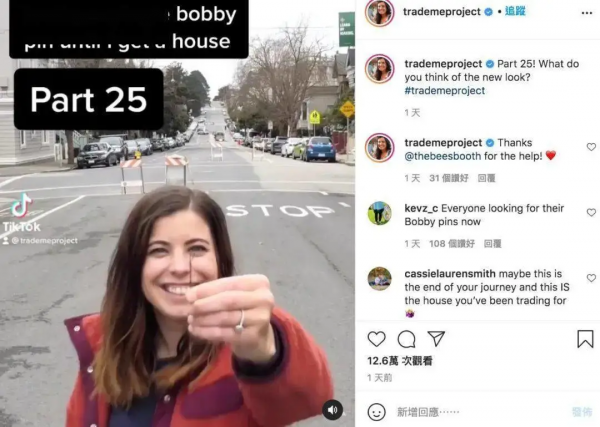The height and width of the screenshot is (427, 600).
Task: Reply to the trademeproject thanks comment
Action: coord(486,178)
